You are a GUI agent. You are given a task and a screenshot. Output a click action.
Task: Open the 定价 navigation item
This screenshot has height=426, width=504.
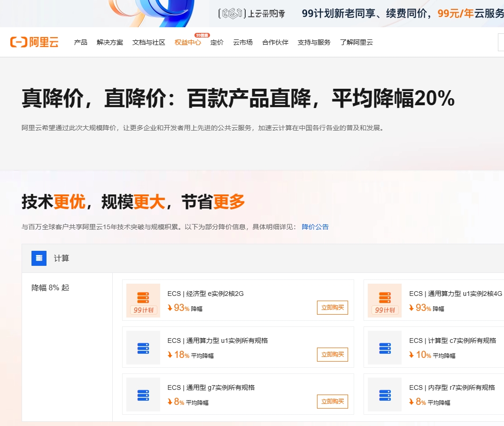217,42
